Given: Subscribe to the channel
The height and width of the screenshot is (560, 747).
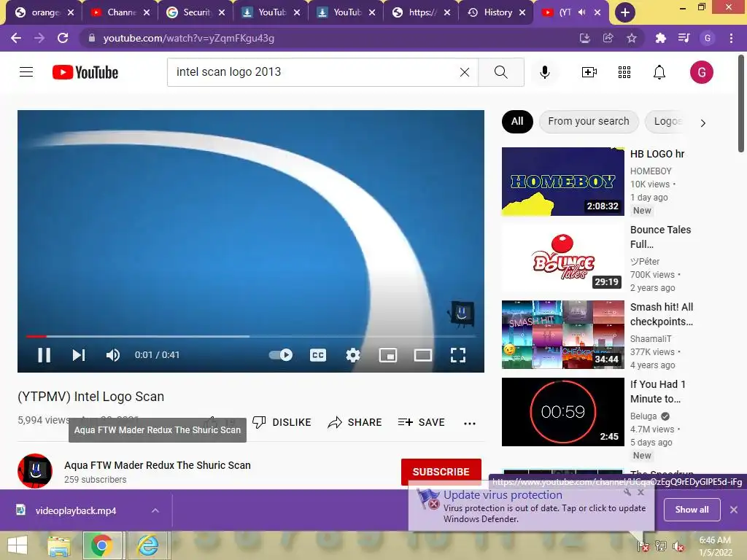Looking at the screenshot, I should click(x=441, y=472).
